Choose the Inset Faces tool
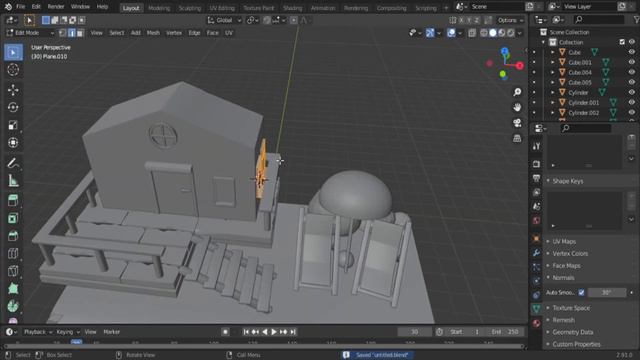Image resolution: width=640 pixels, height=360 pixels. click(x=13, y=218)
